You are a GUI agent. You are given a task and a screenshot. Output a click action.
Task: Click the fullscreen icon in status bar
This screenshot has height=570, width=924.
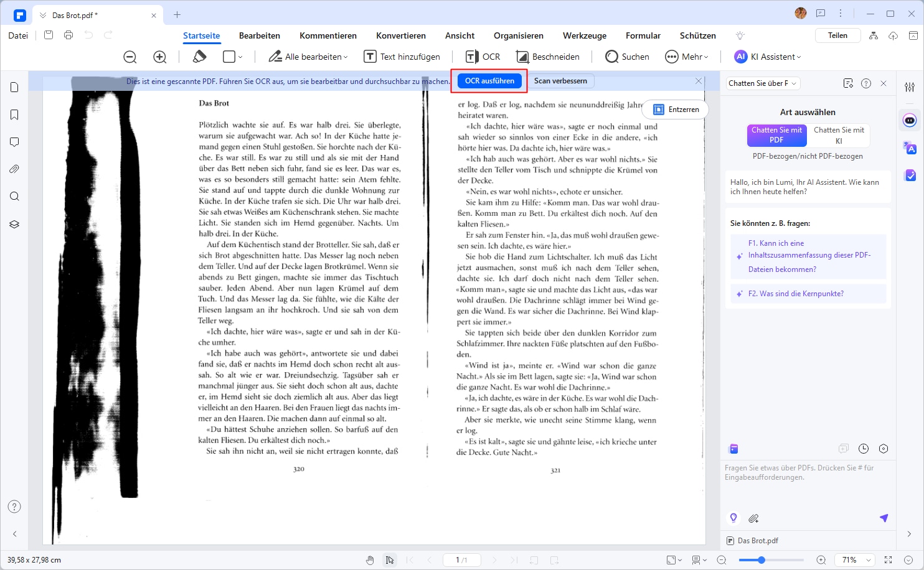pyautogui.click(x=889, y=560)
